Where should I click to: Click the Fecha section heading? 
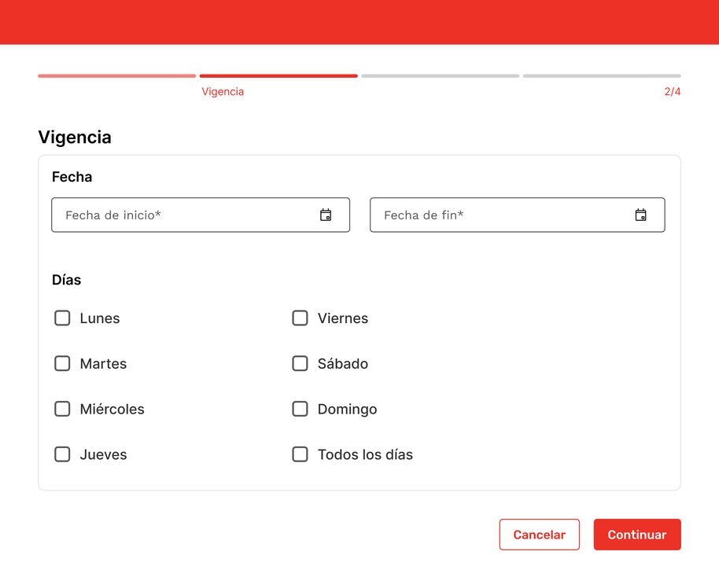click(x=72, y=177)
